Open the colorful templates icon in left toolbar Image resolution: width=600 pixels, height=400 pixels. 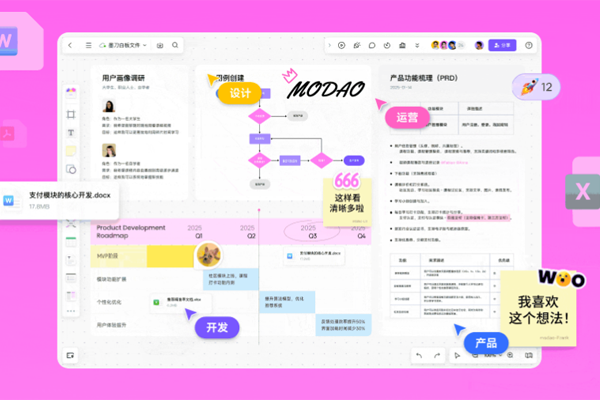click(x=71, y=92)
